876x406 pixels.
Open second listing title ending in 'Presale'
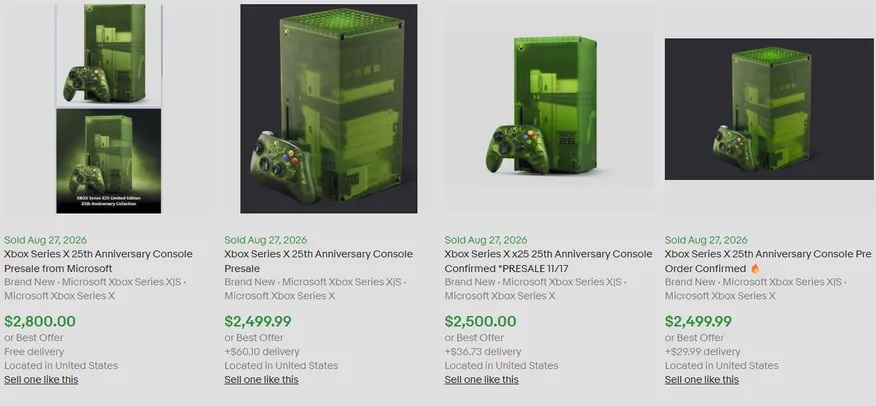[x=318, y=261]
